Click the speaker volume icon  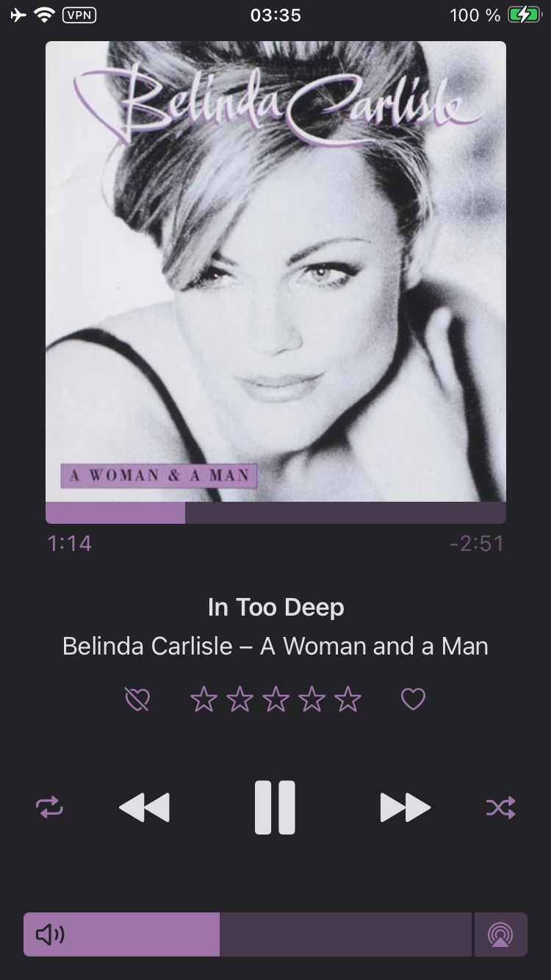[50, 934]
